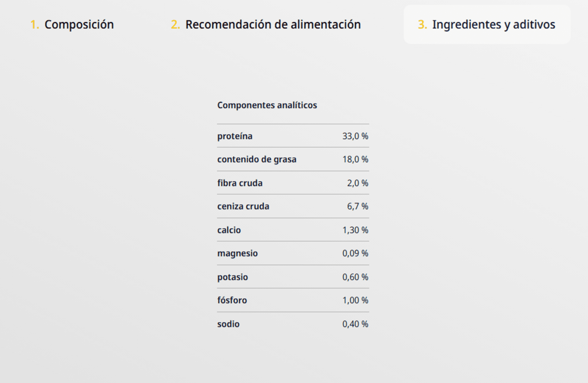This screenshot has width=588, height=383.
Task: Select the Ingredientes y aditivos tab
Action: 487,25
